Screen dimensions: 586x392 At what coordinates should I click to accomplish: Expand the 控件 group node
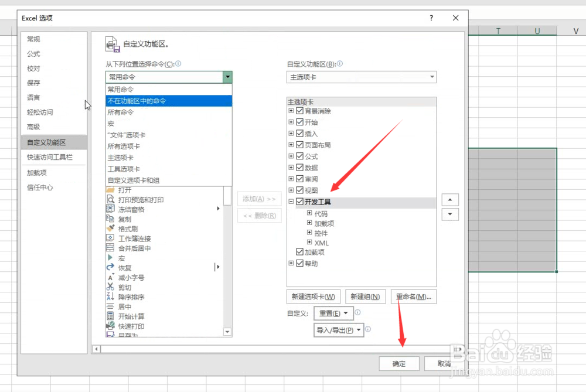[x=309, y=233]
